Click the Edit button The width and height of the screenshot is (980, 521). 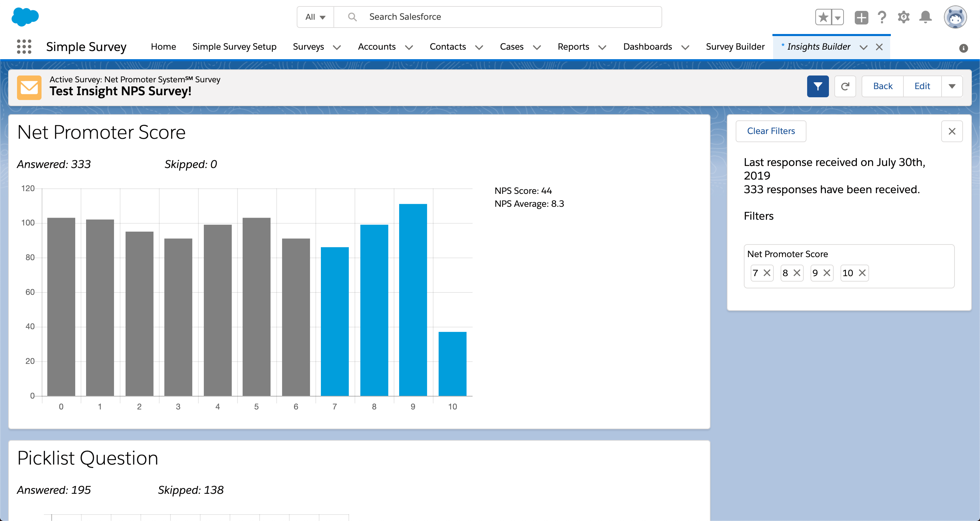pos(922,86)
